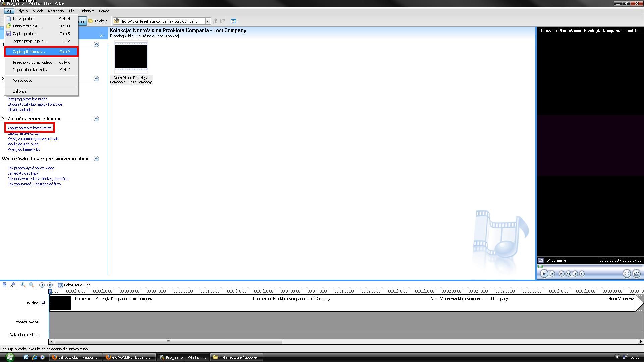This screenshot has height=362, width=644.
Task: Choose Zapisz plik filmowy
Action: tap(41, 52)
